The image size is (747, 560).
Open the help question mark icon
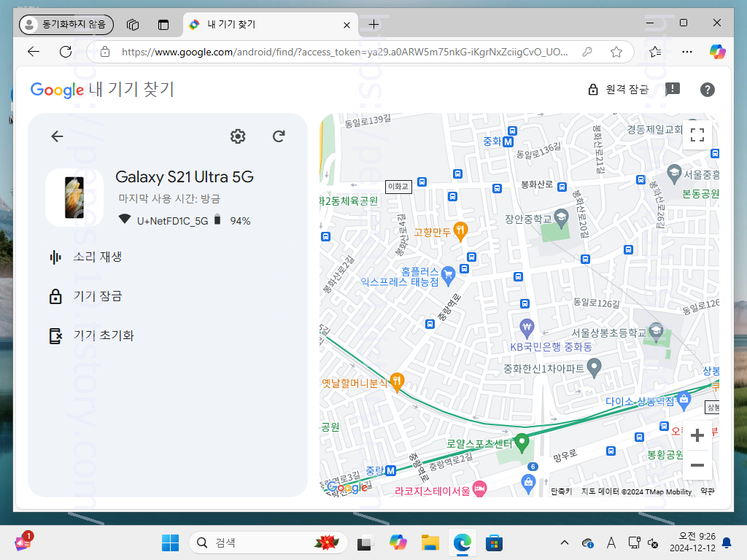708,90
